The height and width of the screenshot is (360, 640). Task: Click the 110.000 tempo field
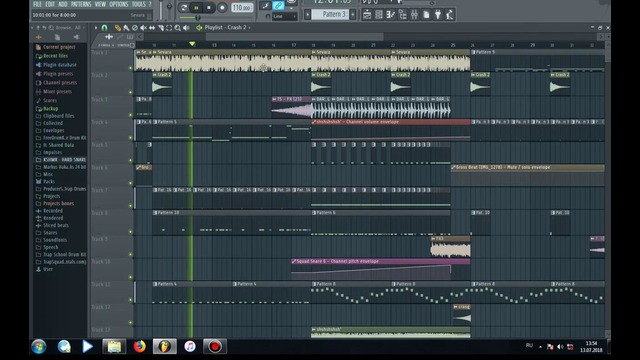(242, 8)
